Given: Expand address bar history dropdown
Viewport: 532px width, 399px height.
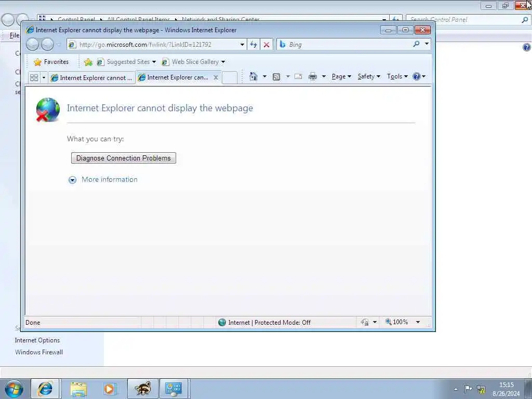Looking at the screenshot, I should [x=242, y=45].
